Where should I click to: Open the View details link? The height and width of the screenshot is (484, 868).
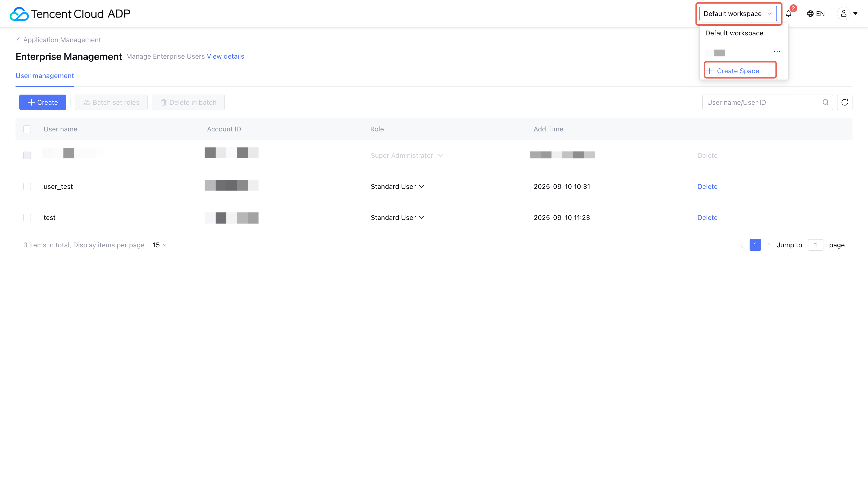(225, 56)
